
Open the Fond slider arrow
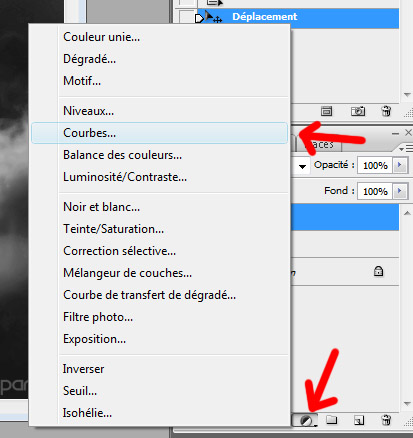400,191
